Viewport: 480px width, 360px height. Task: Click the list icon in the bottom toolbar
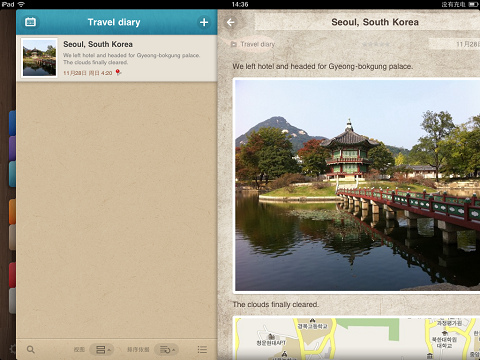[202, 349]
